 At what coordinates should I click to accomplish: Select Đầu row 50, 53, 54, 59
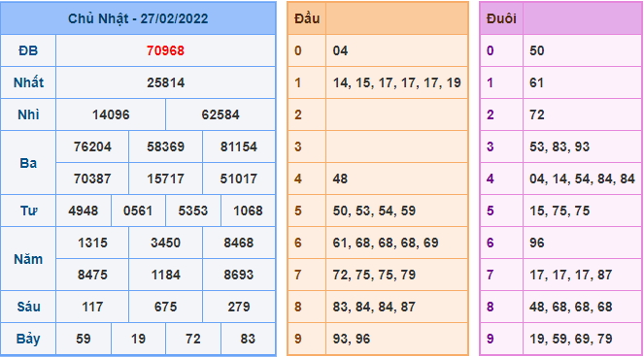tap(374, 211)
